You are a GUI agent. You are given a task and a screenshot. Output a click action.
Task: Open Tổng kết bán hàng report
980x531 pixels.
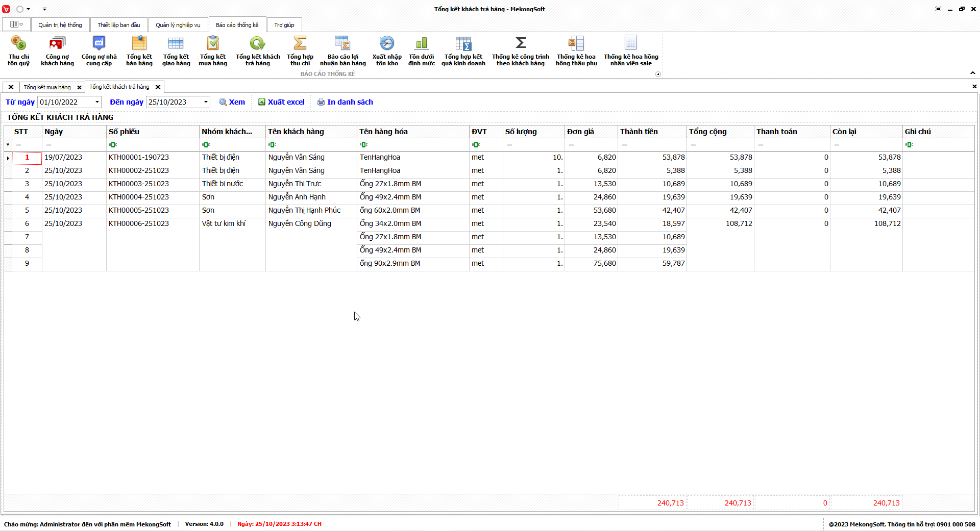tap(139, 50)
